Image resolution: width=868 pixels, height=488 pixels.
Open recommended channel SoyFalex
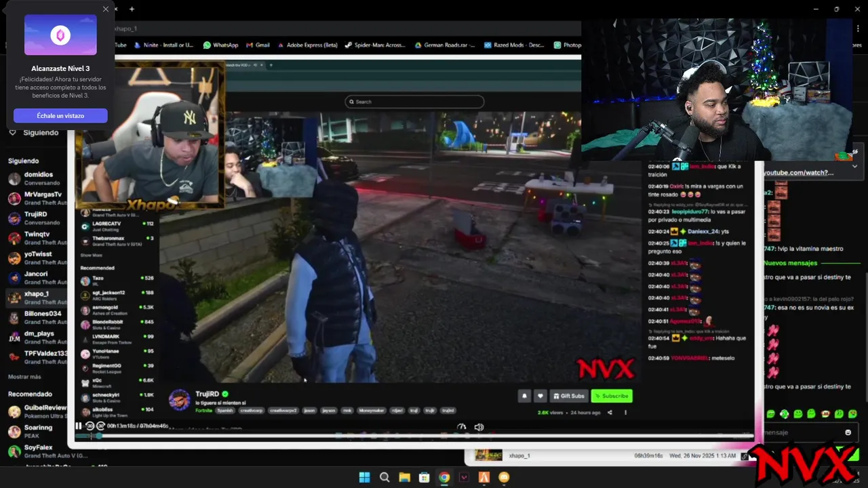click(38, 451)
